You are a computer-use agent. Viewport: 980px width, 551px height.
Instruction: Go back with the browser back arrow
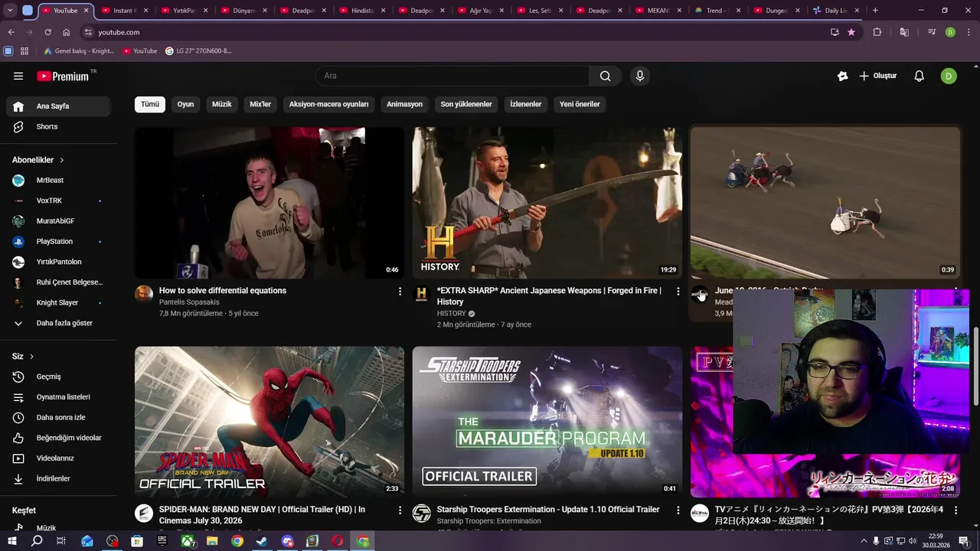11,32
